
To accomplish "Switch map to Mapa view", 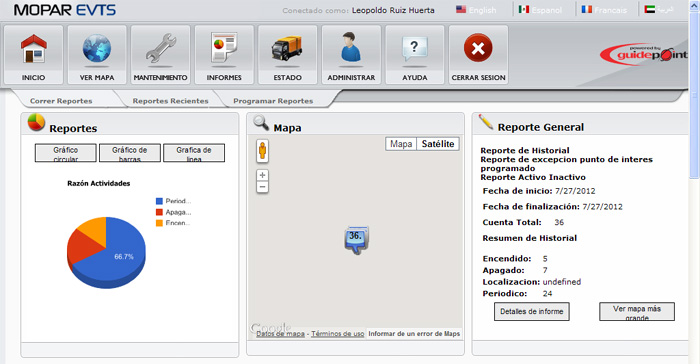I will click(401, 144).
